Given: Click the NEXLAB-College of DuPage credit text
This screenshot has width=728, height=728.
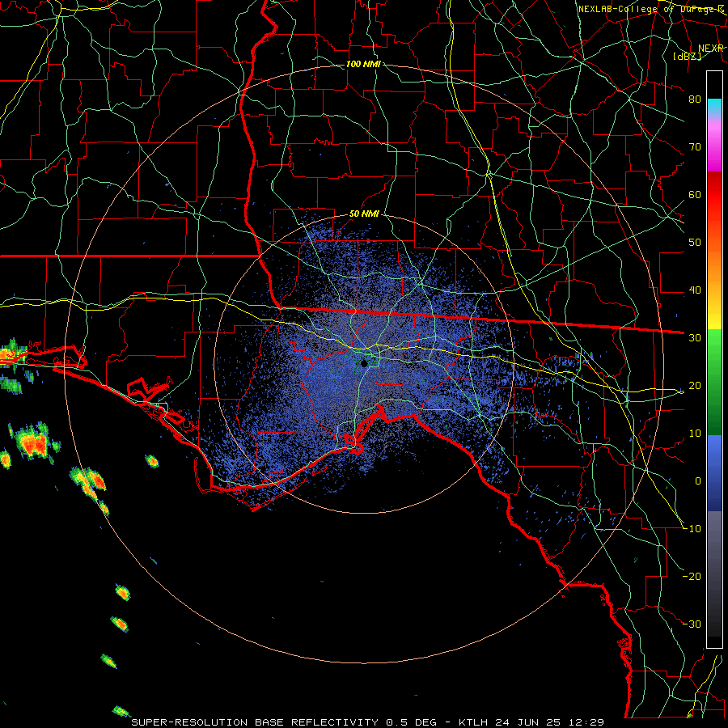Looking at the screenshot, I should click(x=651, y=9).
